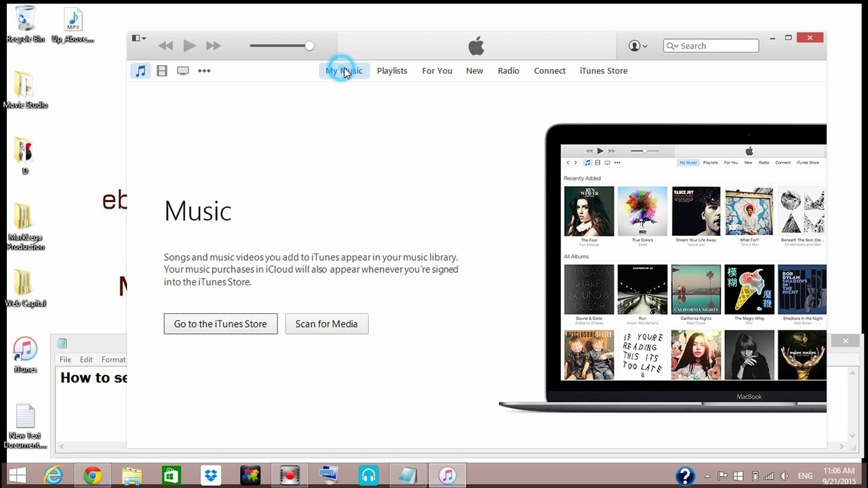The width and height of the screenshot is (868, 488).
Task: Open the Windows Start button
Action: 18,476
